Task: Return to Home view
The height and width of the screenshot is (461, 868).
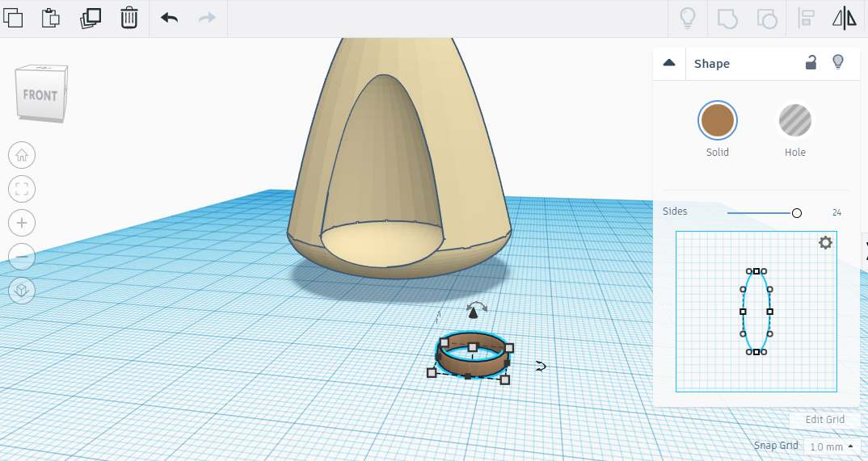Action: 22,155
